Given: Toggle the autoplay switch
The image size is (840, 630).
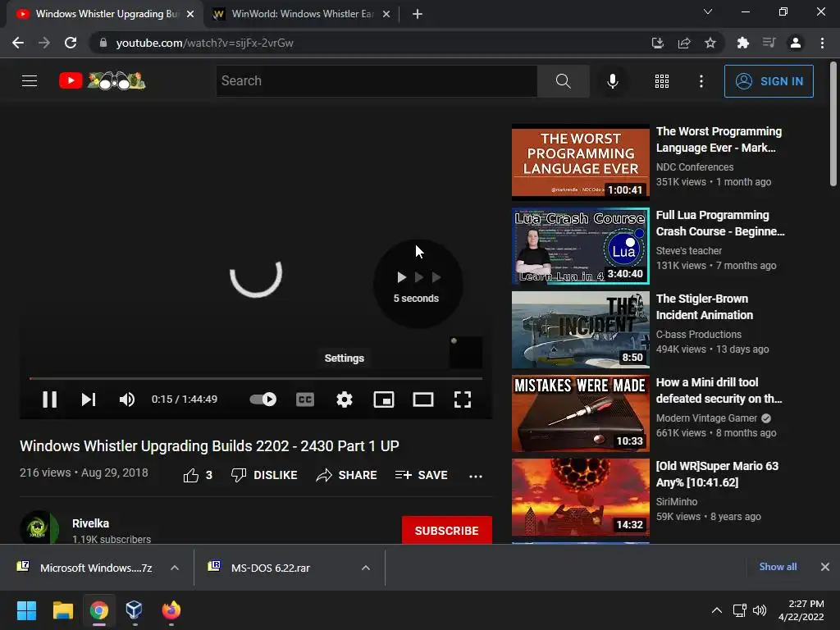Looking at the screenshot, I should coord(263,399).
